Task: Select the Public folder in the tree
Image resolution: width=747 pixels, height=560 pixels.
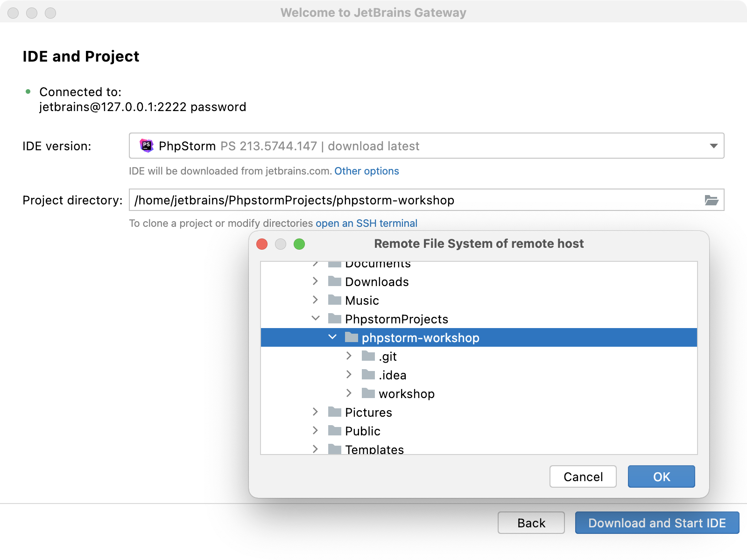Action: pyautogui.click(x=362, y=430)
